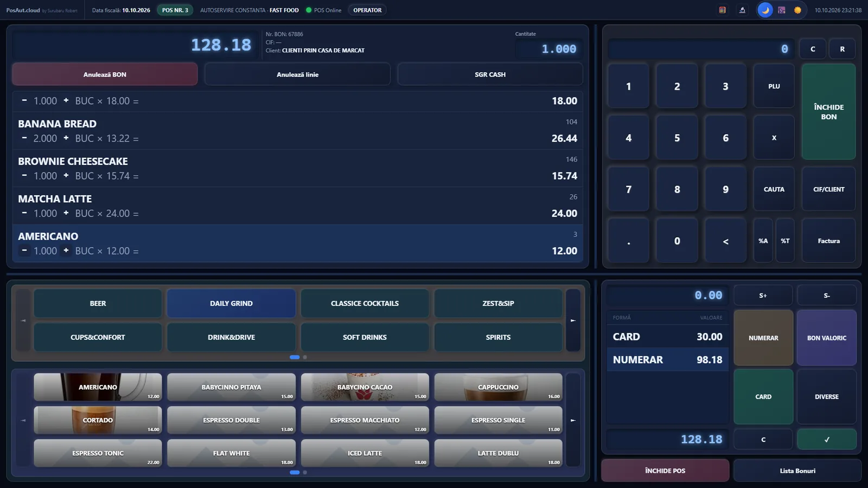
Task: Increase quantity of AMERICANO receipt line
Action: click(66, 251)
